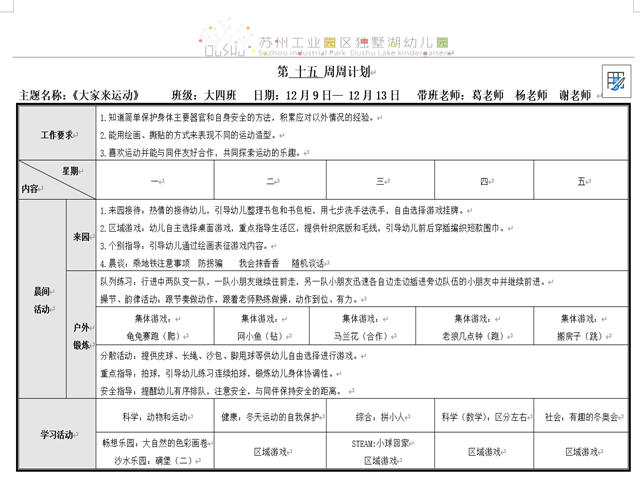Click the 搬房子（跳） game cell

pyautogui.click(x=581, y=327)
